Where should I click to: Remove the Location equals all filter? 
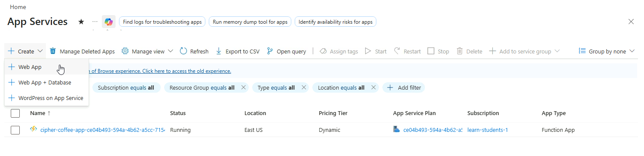[373, 87]
